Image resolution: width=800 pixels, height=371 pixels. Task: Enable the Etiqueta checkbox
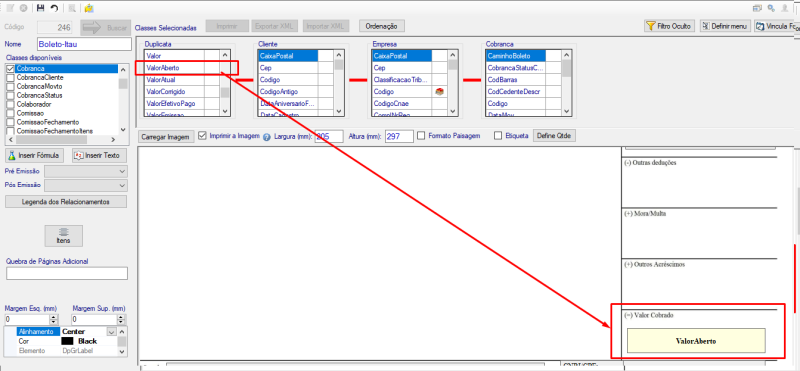pyautogui.click(x=498, y=136)
